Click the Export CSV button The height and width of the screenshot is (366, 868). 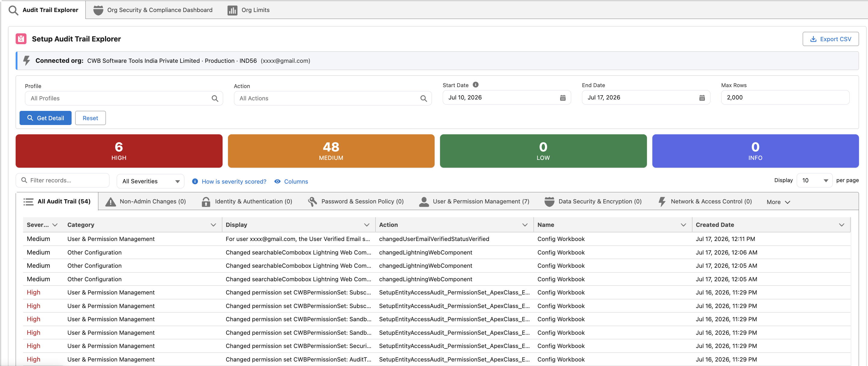[x=831, y=39]
